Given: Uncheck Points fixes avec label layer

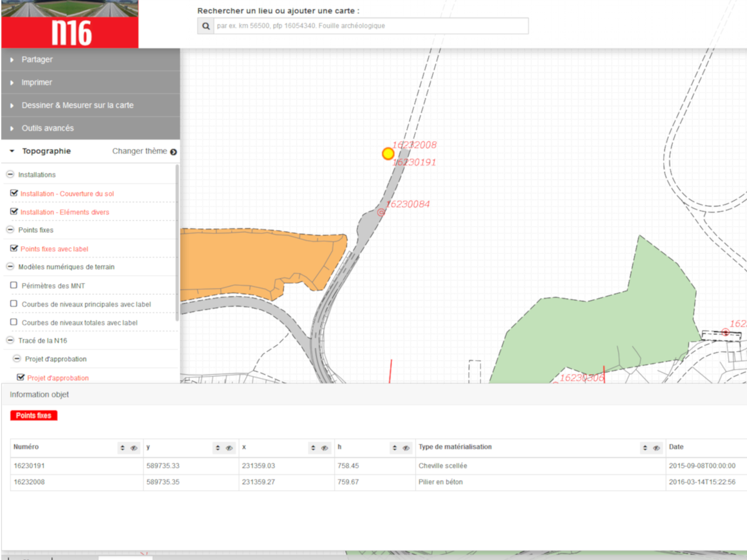Looking at the screenshot, I should tap(14, 249).
